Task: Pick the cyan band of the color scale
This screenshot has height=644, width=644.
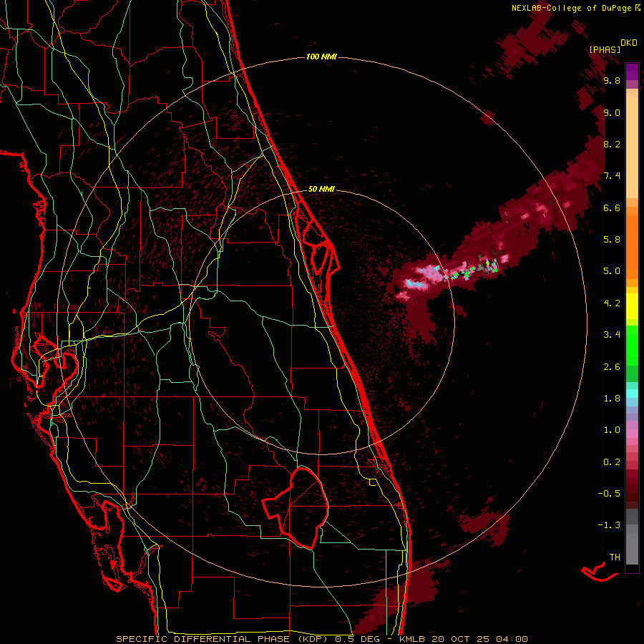Action: [632, 394]
